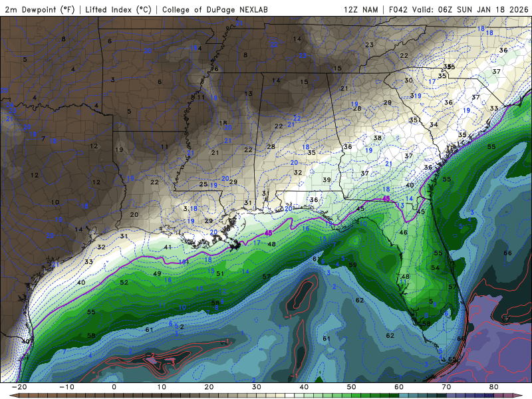532x399 pixels.
Task: Click the "Lifted Index (°C)" title label
Action: coord(118,10)
